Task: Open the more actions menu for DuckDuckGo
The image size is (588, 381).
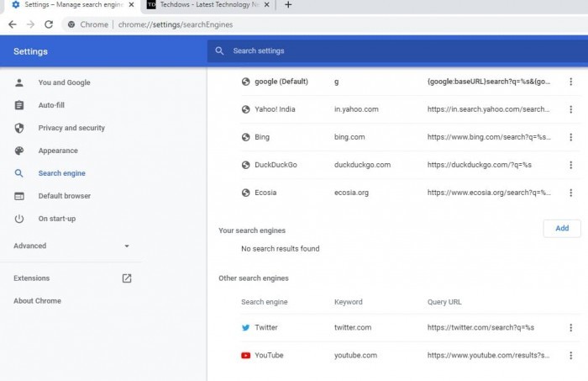Action: (x=570, y=165)
